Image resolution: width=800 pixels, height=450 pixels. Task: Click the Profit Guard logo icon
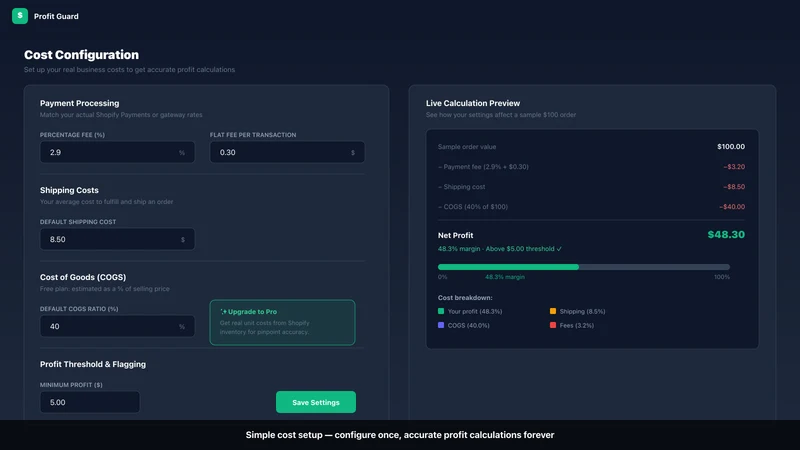click(x=20, y=16)
